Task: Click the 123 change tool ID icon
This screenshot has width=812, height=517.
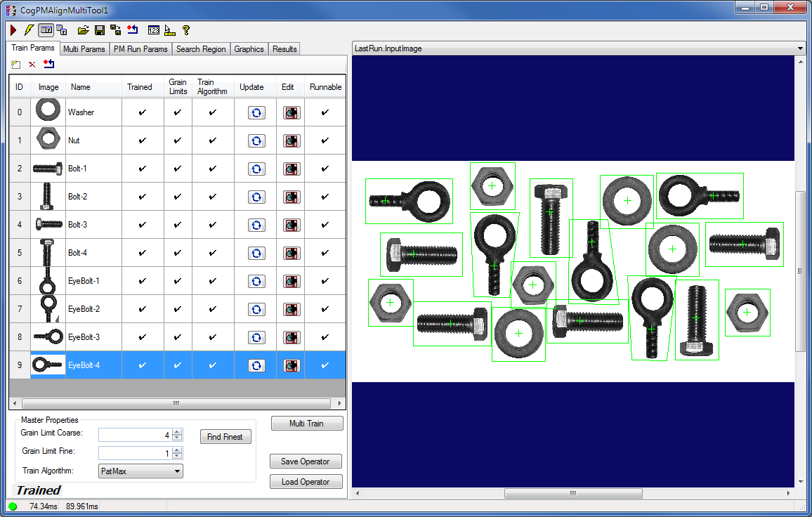Action: pos(154,30)
